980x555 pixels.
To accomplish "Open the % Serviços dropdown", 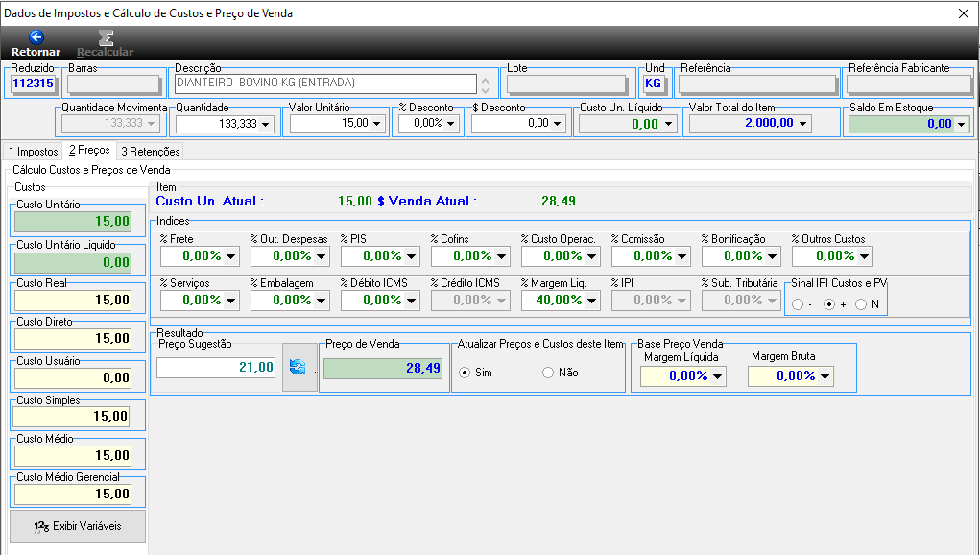I will click(x=231, y=301).
